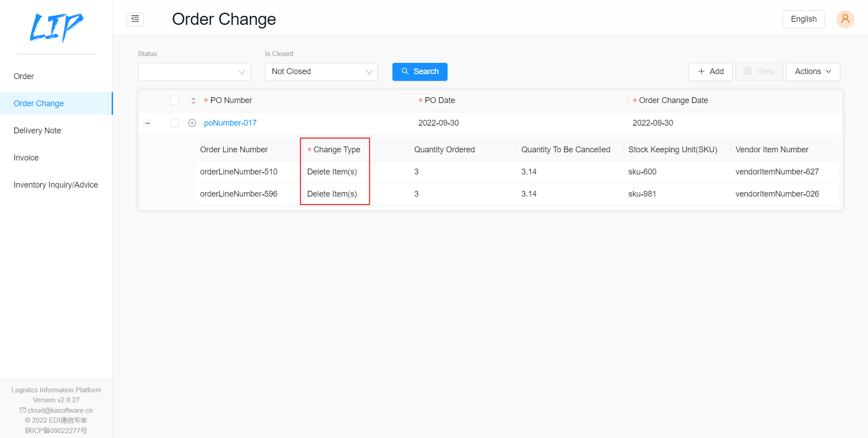The width and height of the screenshot is (868, 438).
Task: Click the Add button
Action: [x=711, y=72]
